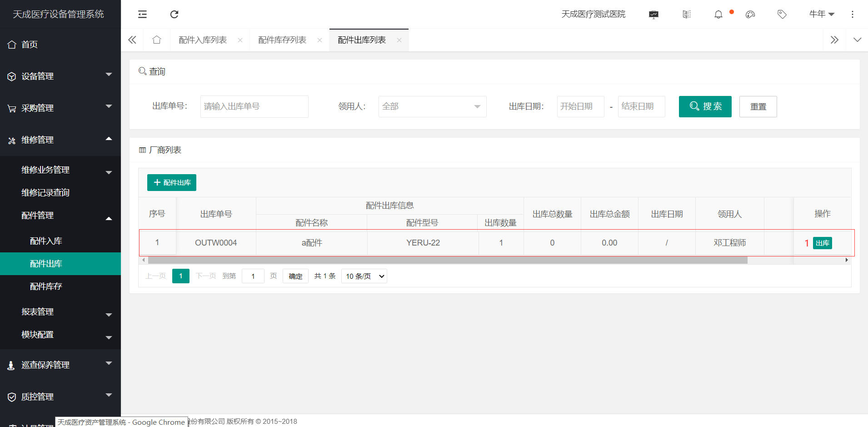Open the 领用人 dropdown
The image size is (868, 427).
[432, 106]
